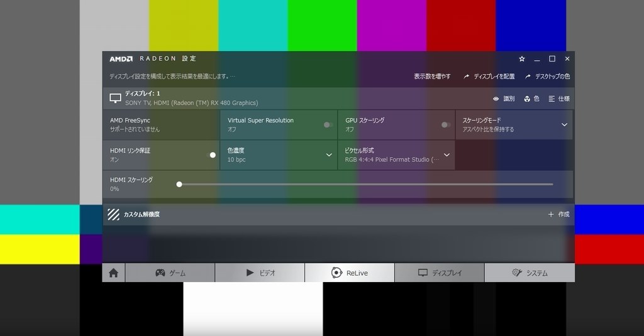Toggle the HDMI リンク保証 switch

tap(211, 154)
